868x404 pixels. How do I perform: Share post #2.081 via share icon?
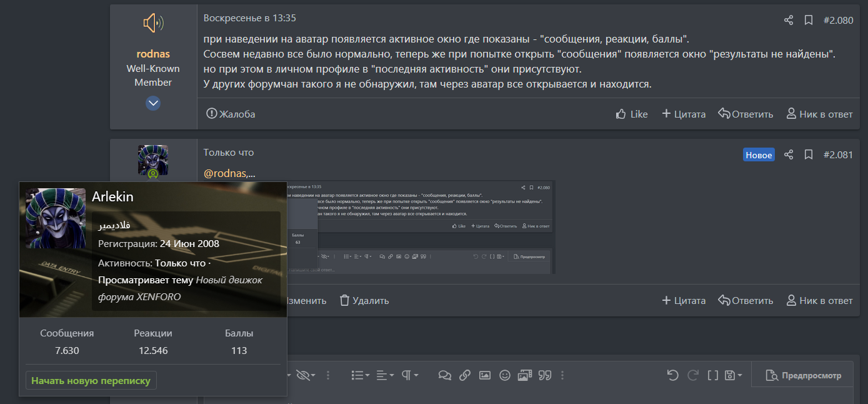point(789,154)
